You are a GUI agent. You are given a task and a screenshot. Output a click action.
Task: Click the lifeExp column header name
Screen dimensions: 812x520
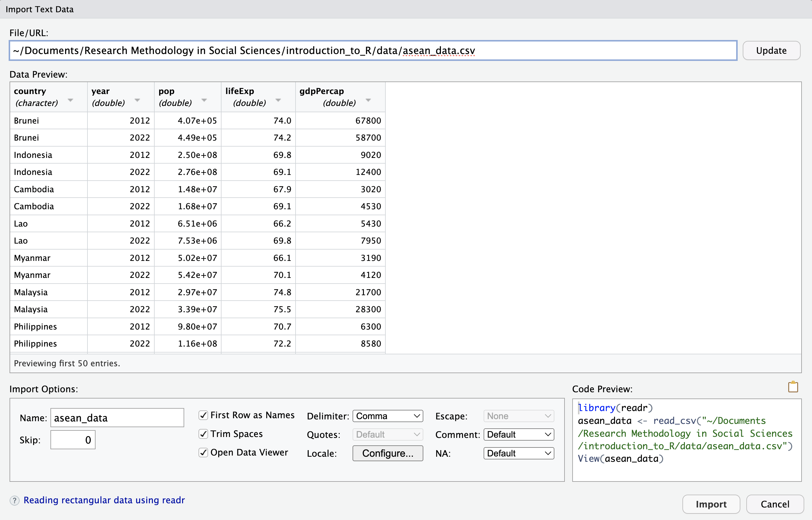coord(239,91)
